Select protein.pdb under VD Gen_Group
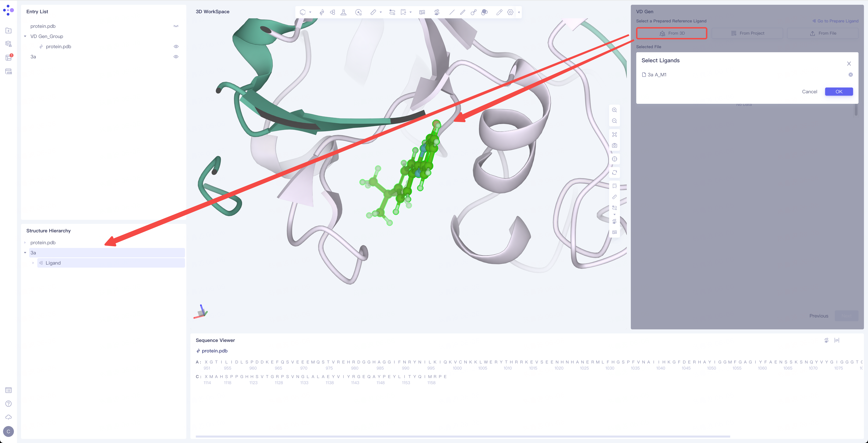Viewport: 868px width, 443px height. [x=58, y=46]
